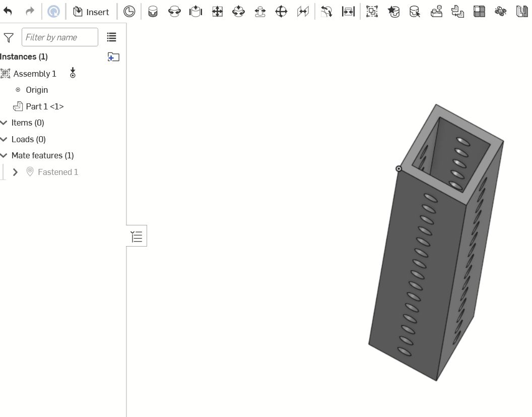Viewport: 532px width, 417px height.
Task: Open the Insert parts dialog
Action: click(x=91, y=12)
